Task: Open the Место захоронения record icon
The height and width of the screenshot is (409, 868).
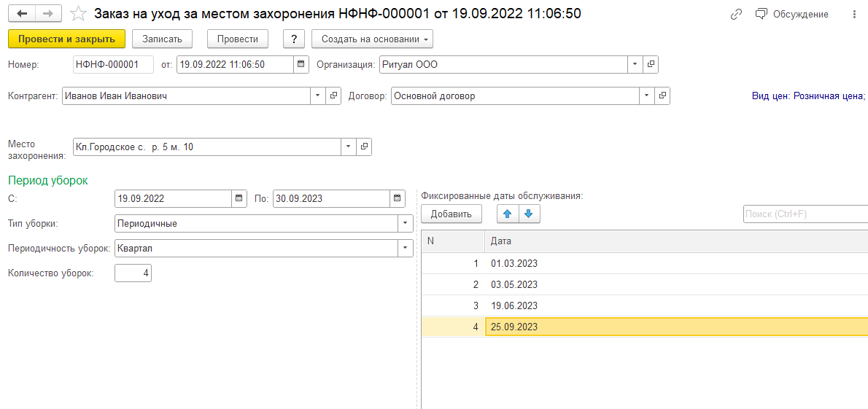Action: [x=365, y=147]
